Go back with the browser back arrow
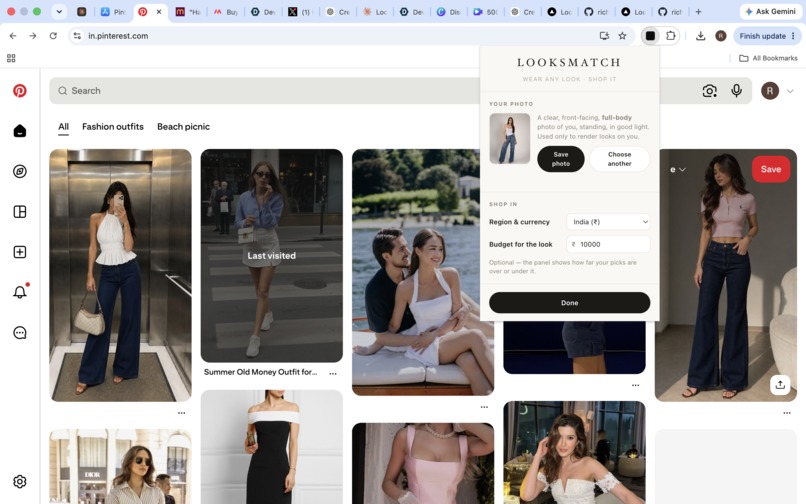Screen dimensions: 806x504 [13, 35]
